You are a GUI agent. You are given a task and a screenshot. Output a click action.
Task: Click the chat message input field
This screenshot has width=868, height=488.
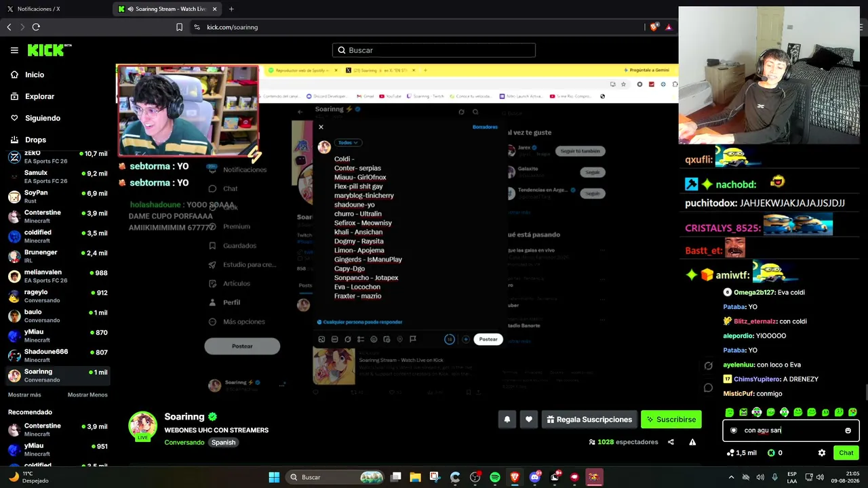[x=791, y=430]
